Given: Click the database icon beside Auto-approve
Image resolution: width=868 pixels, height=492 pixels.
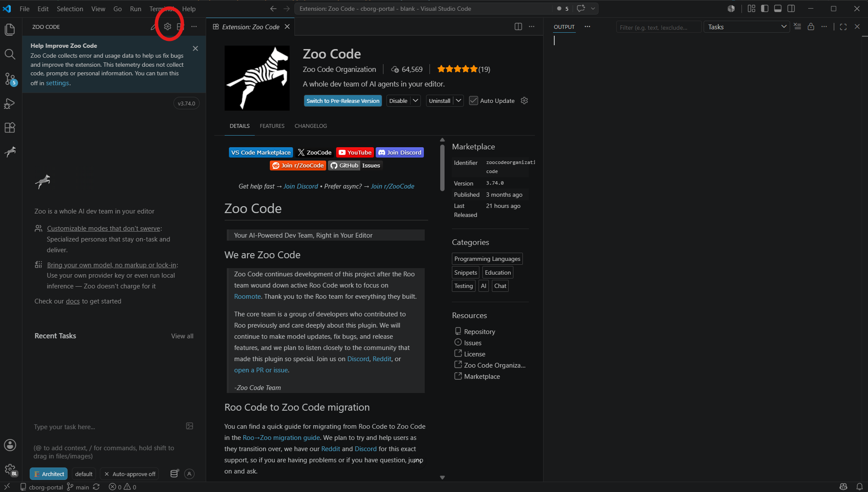Looking at the screenshot, I should [174, 474].
